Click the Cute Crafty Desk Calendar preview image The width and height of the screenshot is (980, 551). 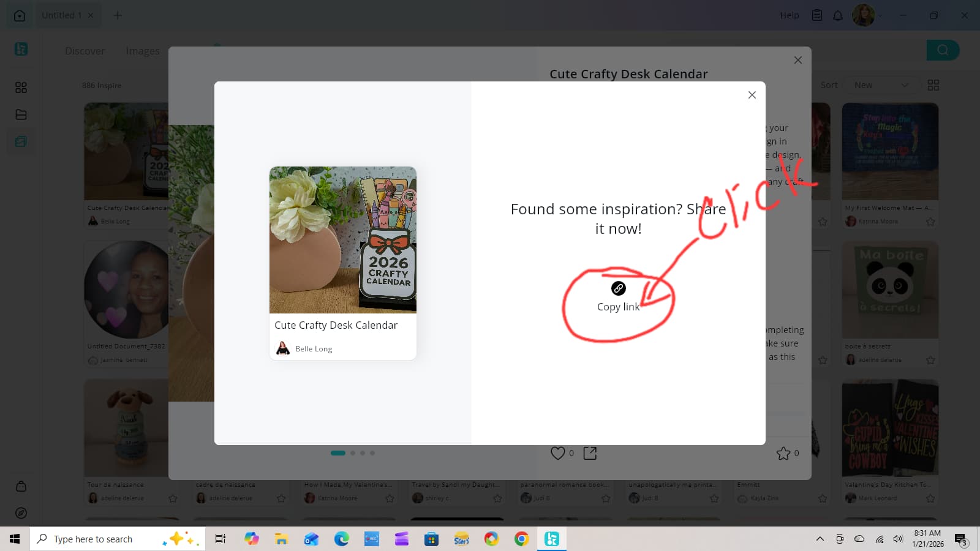coord(343,240)
